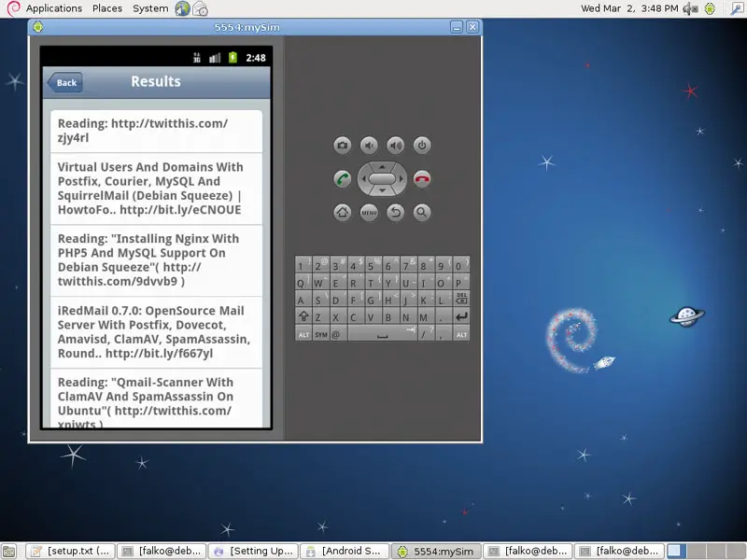Click the Android tray icon in the panel
747x560 pixels.
tap(710, 8)
